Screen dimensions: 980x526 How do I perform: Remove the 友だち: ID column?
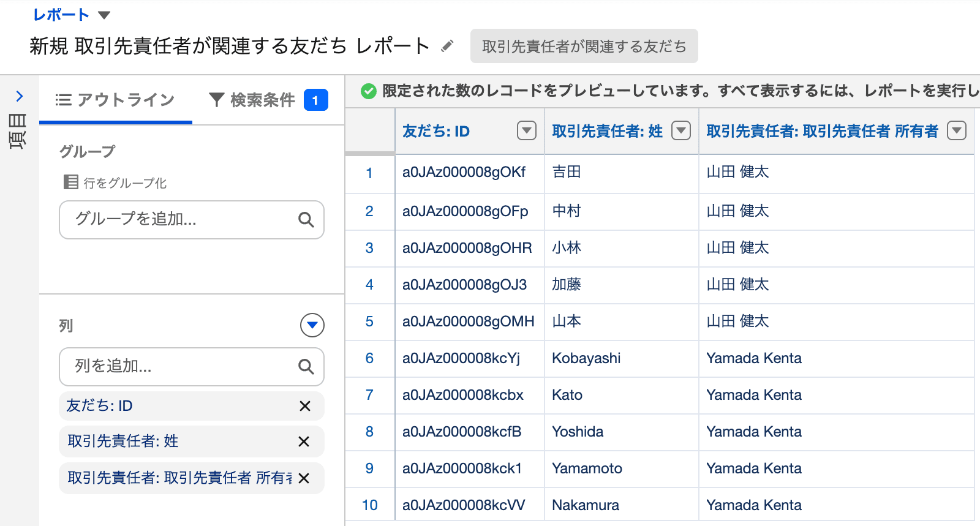point(305,406)
